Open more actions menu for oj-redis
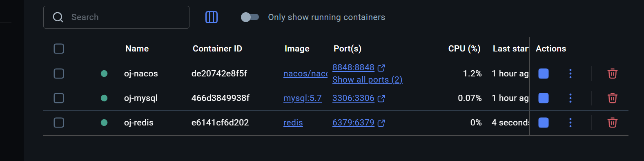644x161 pixels. pyautogui.click(x=570, y=123)
